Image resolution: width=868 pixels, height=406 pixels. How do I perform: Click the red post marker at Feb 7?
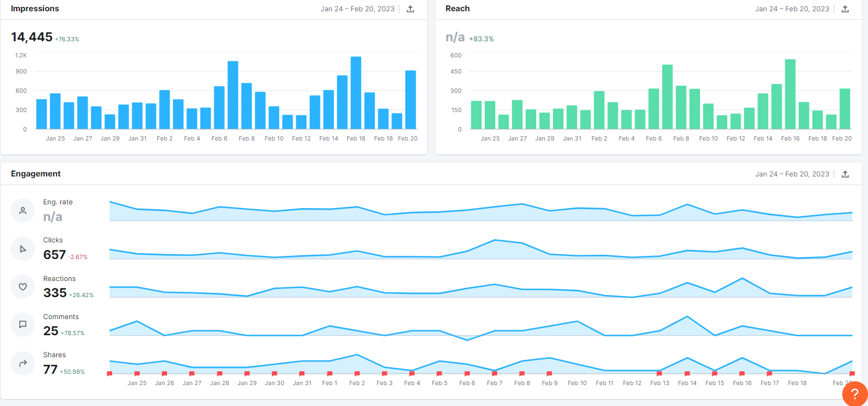point(494,373)
